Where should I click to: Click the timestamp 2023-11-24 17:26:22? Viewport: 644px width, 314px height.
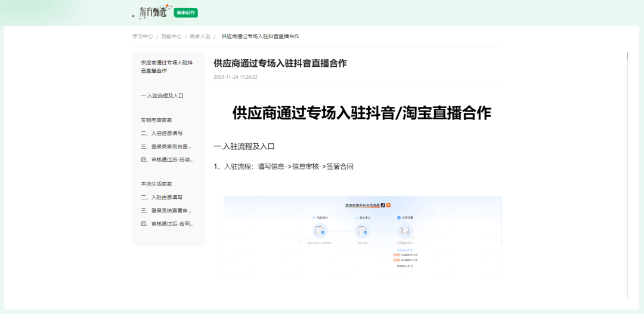click(236, 77)
